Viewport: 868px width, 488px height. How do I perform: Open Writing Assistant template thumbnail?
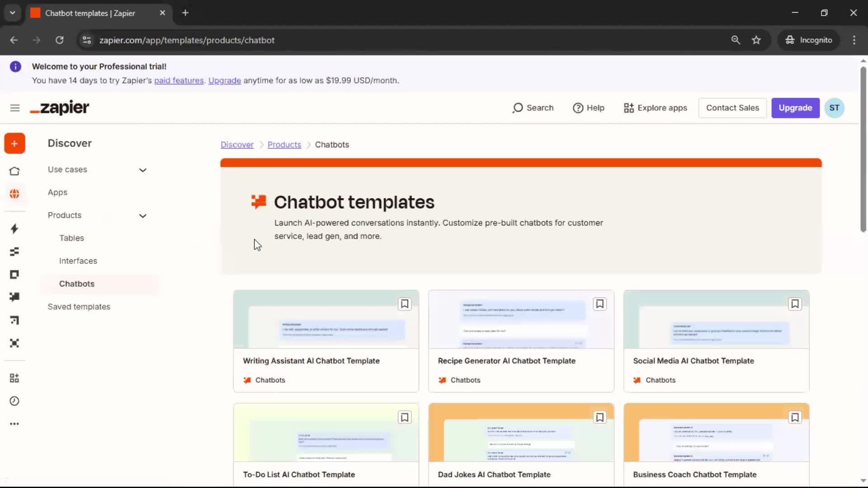(x=326, y=319)
